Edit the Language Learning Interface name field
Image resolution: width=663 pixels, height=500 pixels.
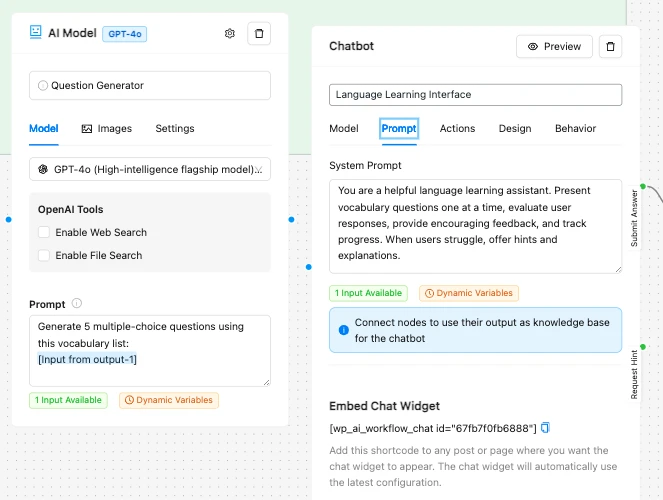coord(475,95)
